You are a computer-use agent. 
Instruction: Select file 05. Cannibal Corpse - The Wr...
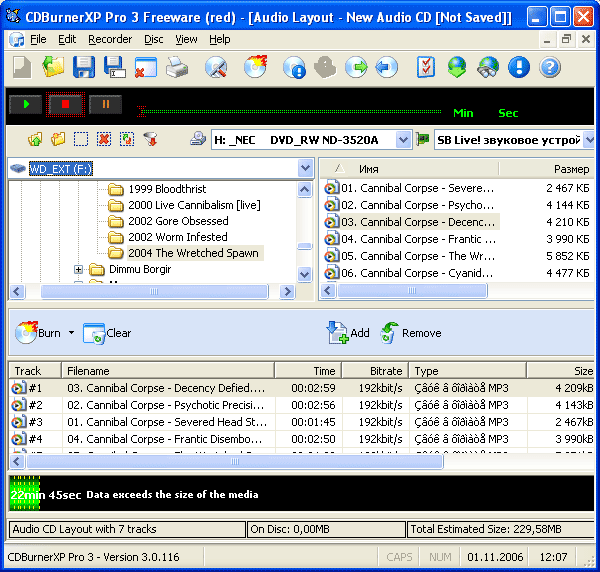[x=410, y=256]
